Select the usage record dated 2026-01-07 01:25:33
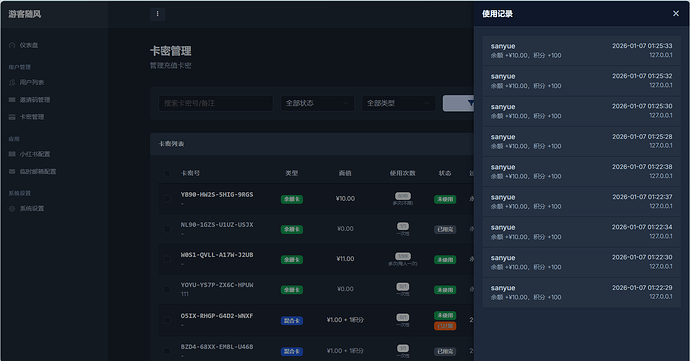 coord(581,51)
